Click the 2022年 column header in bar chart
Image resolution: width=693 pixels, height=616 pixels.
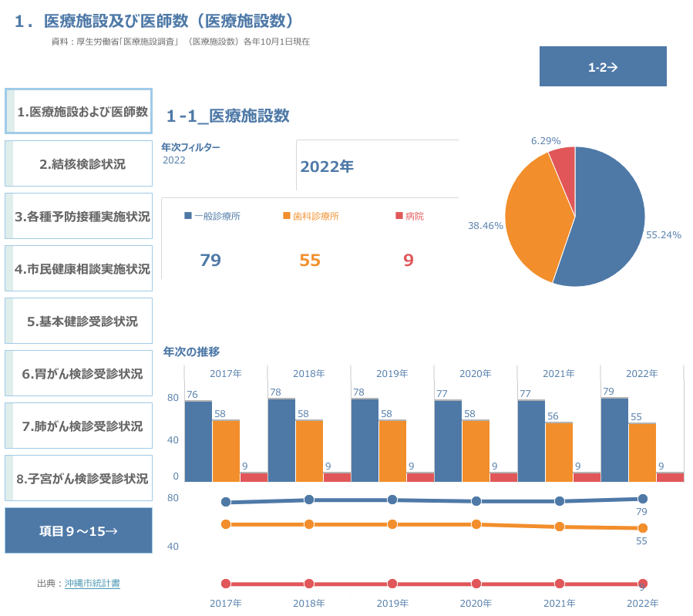pos(641,373)
